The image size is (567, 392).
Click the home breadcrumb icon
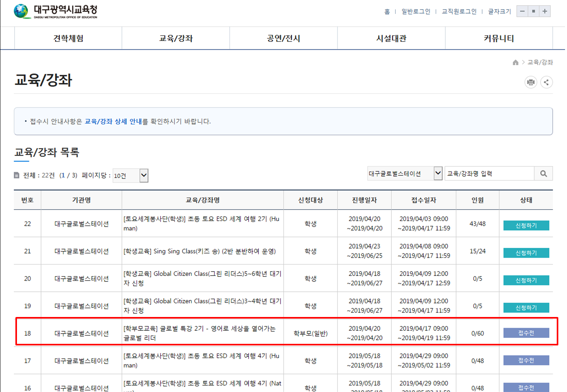click(x=515, y=62)
